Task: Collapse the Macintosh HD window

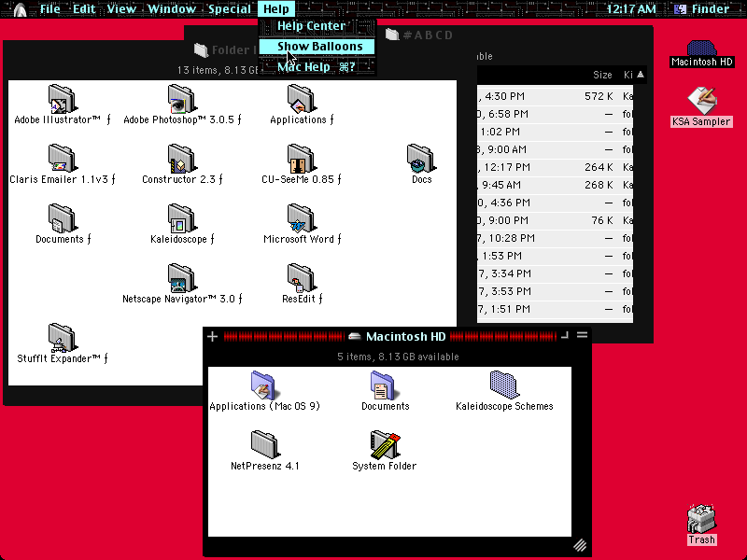Action: [x=582, y=336]
